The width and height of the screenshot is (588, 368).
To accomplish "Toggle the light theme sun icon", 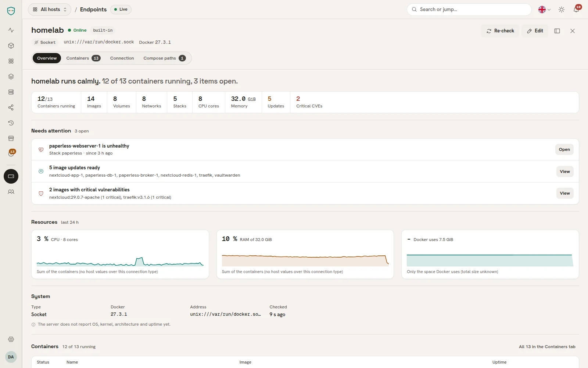I will (562, 10).
